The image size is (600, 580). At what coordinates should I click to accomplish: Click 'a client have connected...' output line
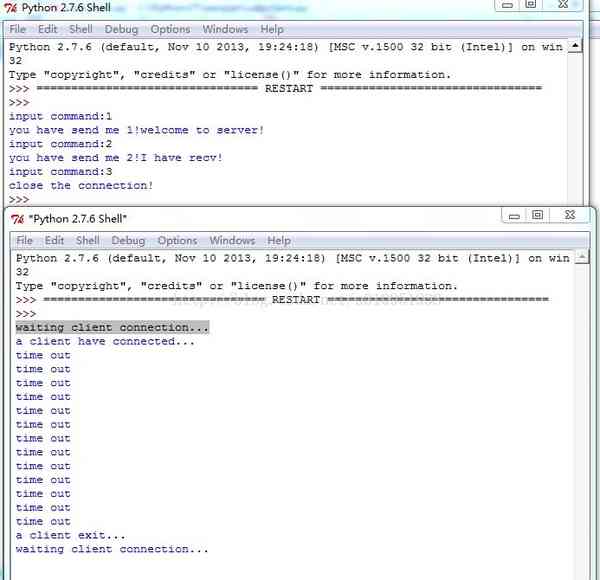pyautogui.click(x=105, y=341)
